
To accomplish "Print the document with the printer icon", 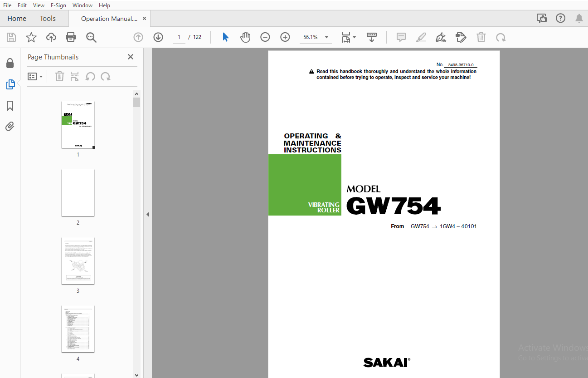I will pos(71,37).
